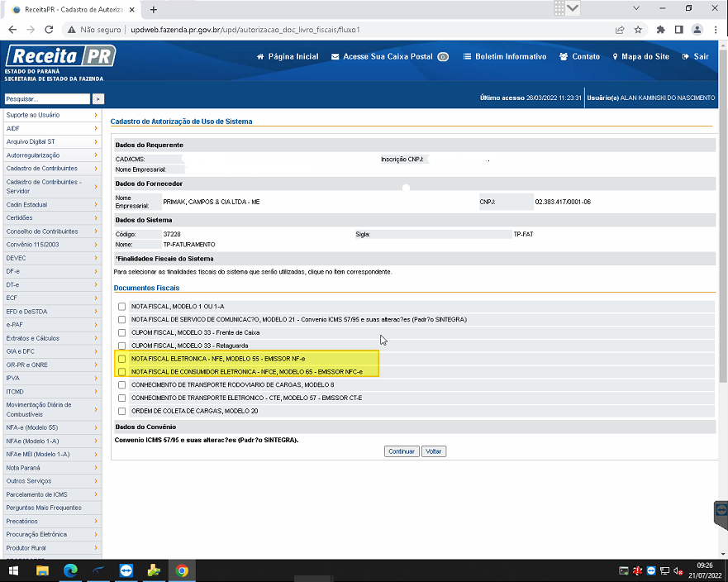Click the Receita PR logo
Viewport: 728px width, 582px height.
click(x=60, y=56)
